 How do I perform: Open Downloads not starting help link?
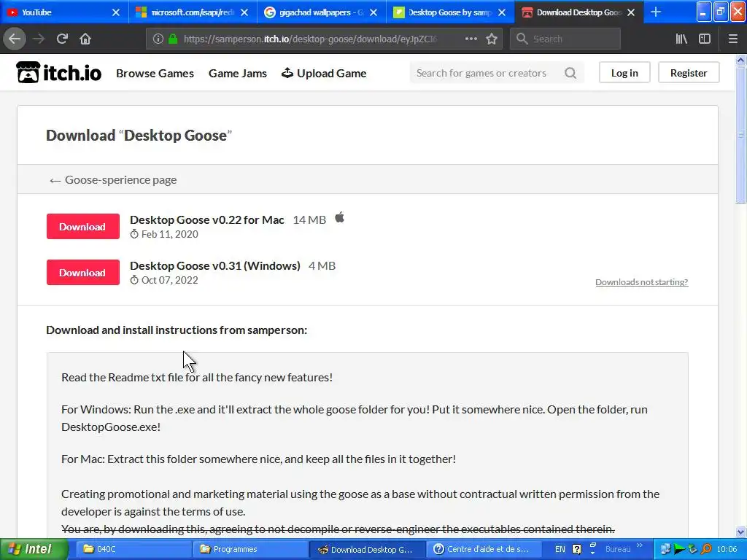[x=642, y=282]
